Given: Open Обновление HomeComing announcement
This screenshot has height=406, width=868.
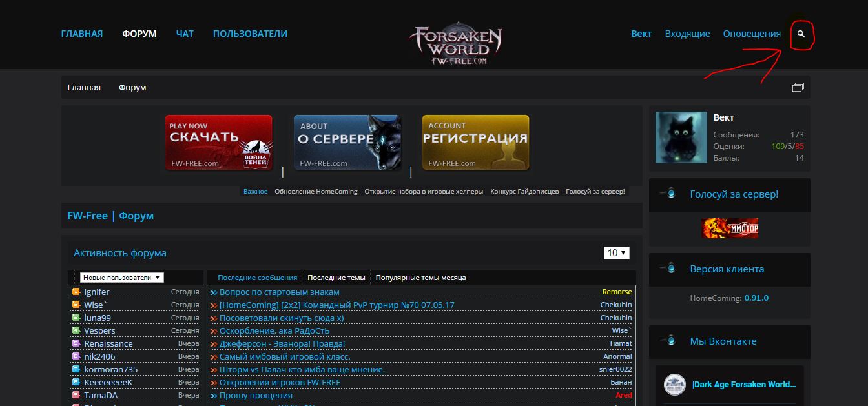Looking at the screenshot, I should tap(316, 192).
